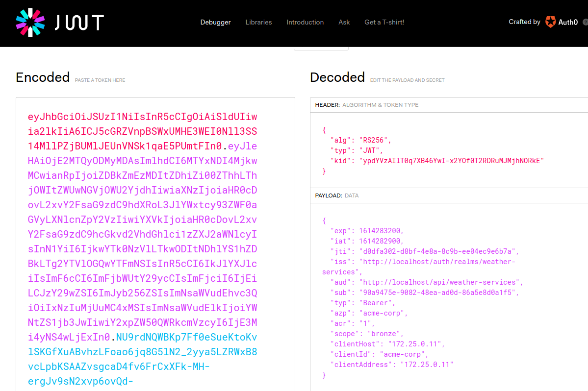Click the JWT wordmark in the header
This screenshot has height=391, width=588.
pyautogui.click(x=79, y=23)
